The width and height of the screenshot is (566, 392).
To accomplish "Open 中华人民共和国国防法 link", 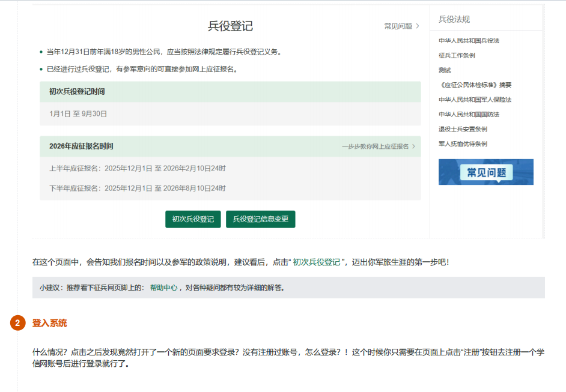I will [469, 114].
